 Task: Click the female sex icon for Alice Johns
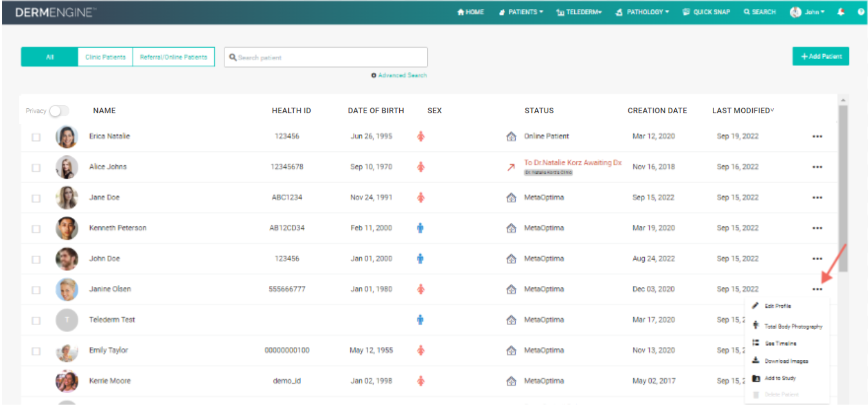[x=420, y=167]
